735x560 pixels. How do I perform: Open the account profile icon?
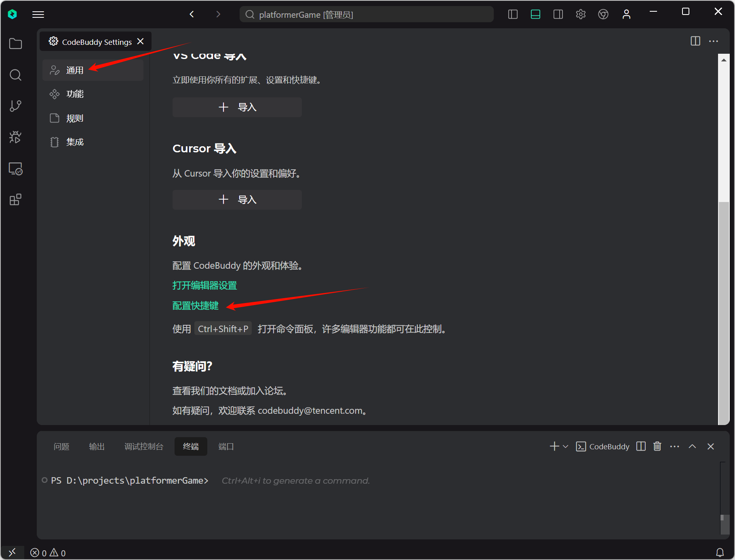pos(626,15)
